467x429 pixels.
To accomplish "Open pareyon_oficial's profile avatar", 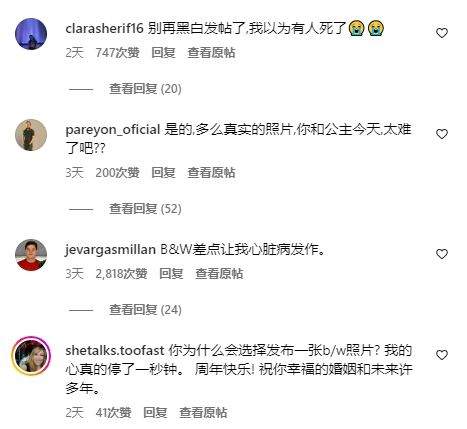I will pos(31,135).
